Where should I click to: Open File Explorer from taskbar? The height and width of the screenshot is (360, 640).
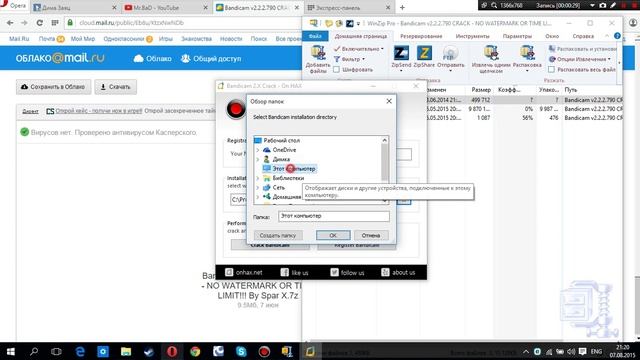click(126, 351)
